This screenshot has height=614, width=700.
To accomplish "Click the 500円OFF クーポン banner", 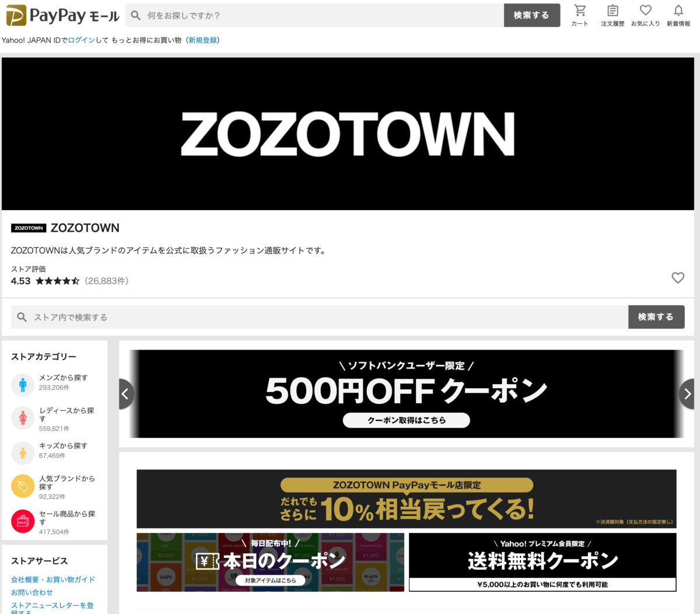I will pyautogui.click(x=407, y=394).
